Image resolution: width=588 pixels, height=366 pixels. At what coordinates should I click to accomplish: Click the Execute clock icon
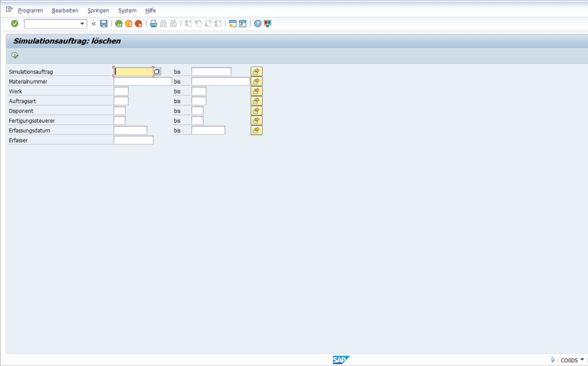tap(15, 55)
